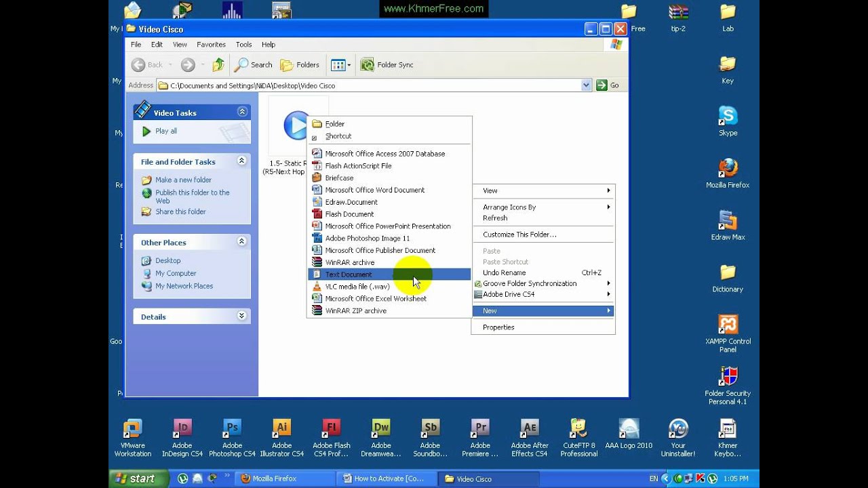Click Share this folder link

[180, 211]
